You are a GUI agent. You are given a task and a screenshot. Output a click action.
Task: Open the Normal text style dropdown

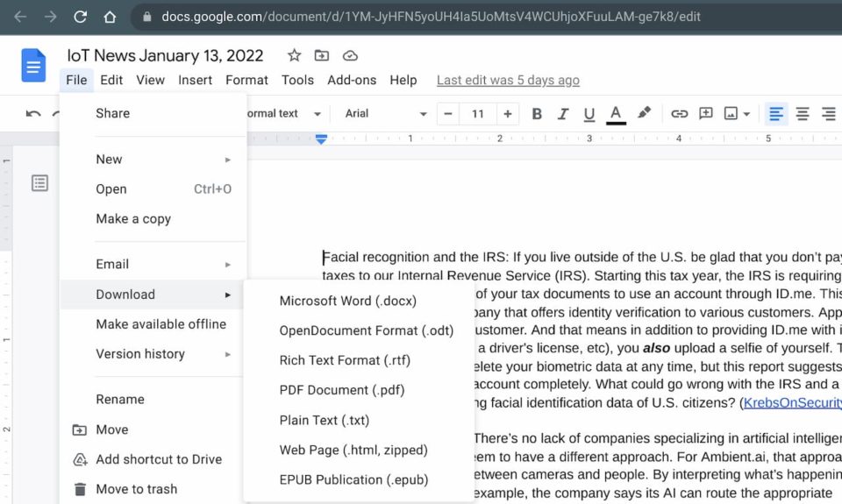283,114
